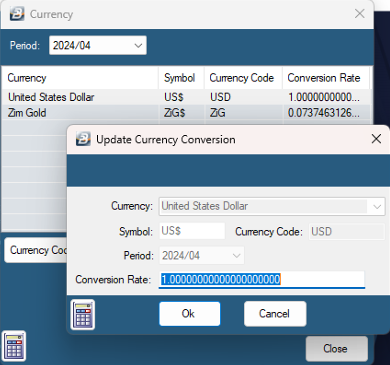
Task: Sort by Currency Code column header
Action: pos(243,78)
